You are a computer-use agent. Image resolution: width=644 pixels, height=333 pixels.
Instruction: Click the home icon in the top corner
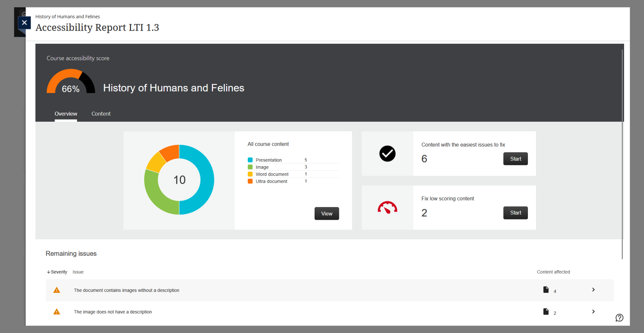point(24,13)
